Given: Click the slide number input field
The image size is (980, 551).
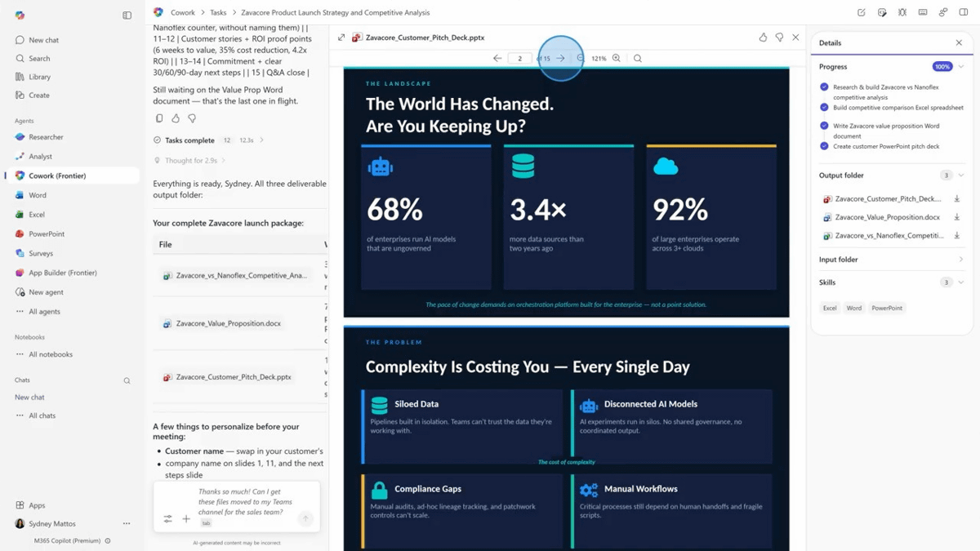Looking at the screenshot, I should point(519,59).
